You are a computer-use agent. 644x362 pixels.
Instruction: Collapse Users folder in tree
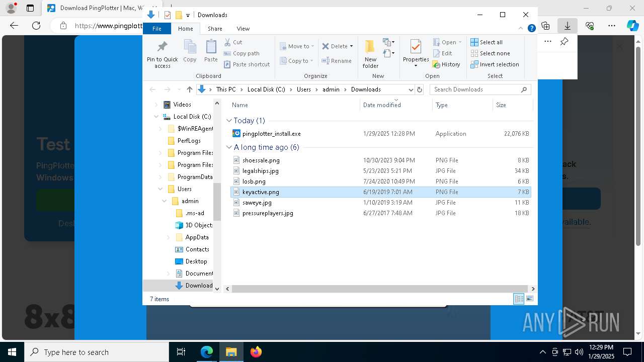pyautogui.click(x=160, y=189)
